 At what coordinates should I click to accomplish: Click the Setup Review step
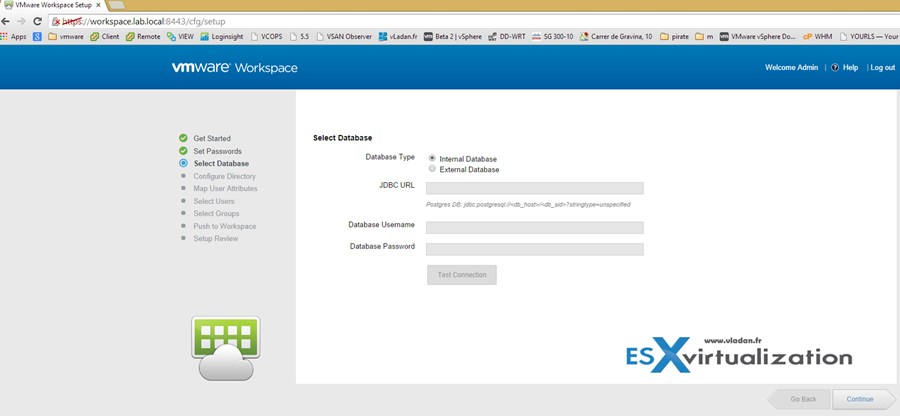(215, 238)
